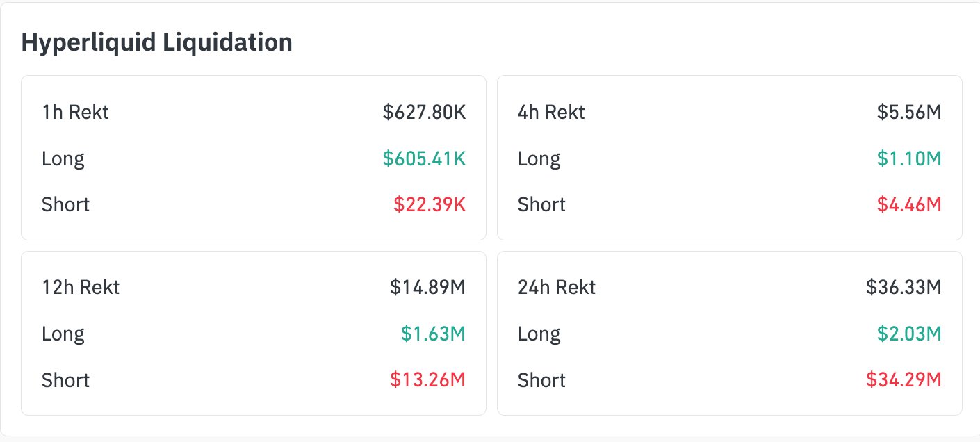Select the 4h Long value $1.10M

pos(910,158)
